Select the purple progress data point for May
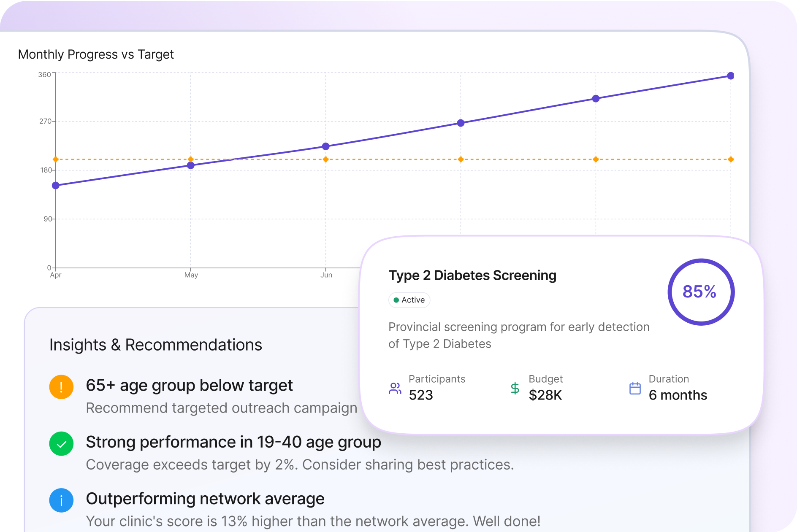This screenshot has height=532, width=797. pos(191,165)
